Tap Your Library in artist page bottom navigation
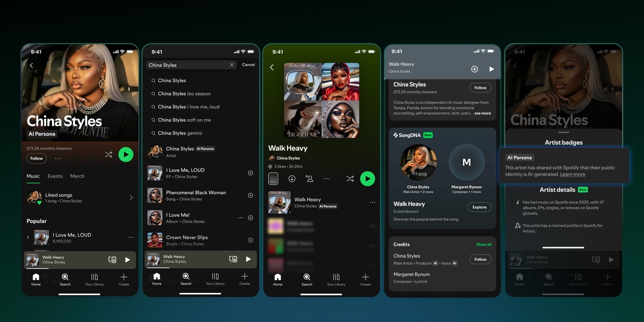 coord(94,280)
